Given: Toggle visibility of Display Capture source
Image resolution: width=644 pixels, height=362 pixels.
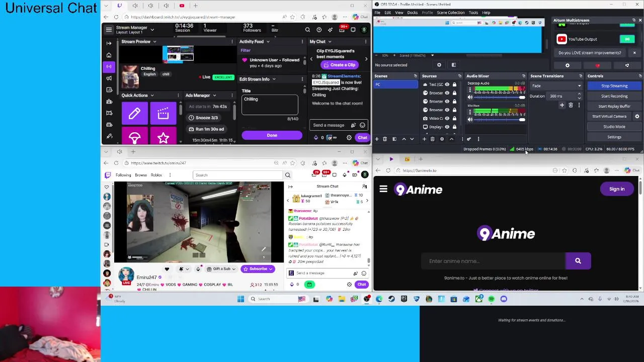Looking at the screenshot, I should click(x=447, y=127).
